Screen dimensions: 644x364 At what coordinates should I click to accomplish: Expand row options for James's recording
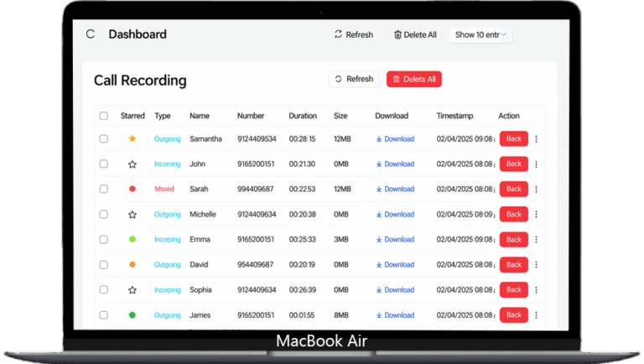click(537, 315)
